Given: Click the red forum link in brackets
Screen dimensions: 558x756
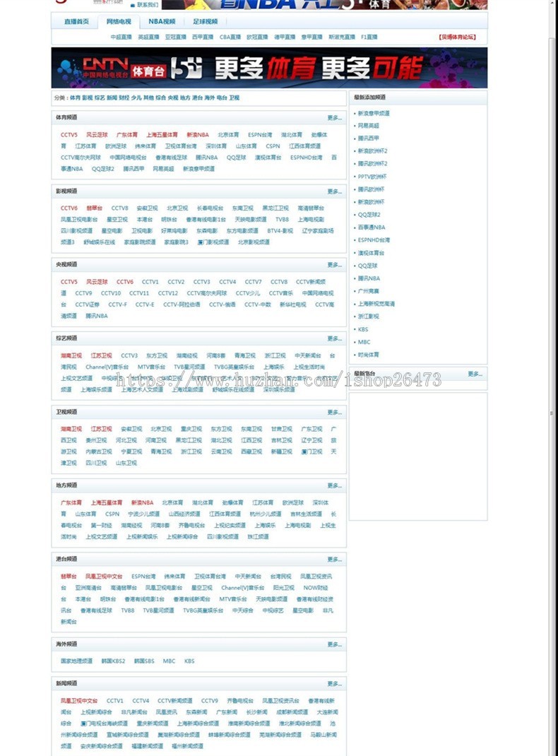Looking at the screenshot, I should click(x=457, y=37).
